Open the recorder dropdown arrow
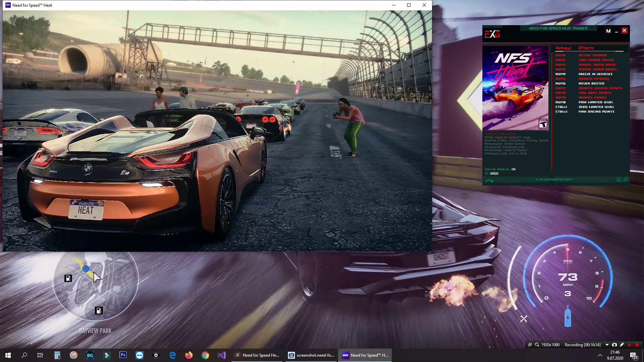 pyautogui.click(x=607, y=345)
